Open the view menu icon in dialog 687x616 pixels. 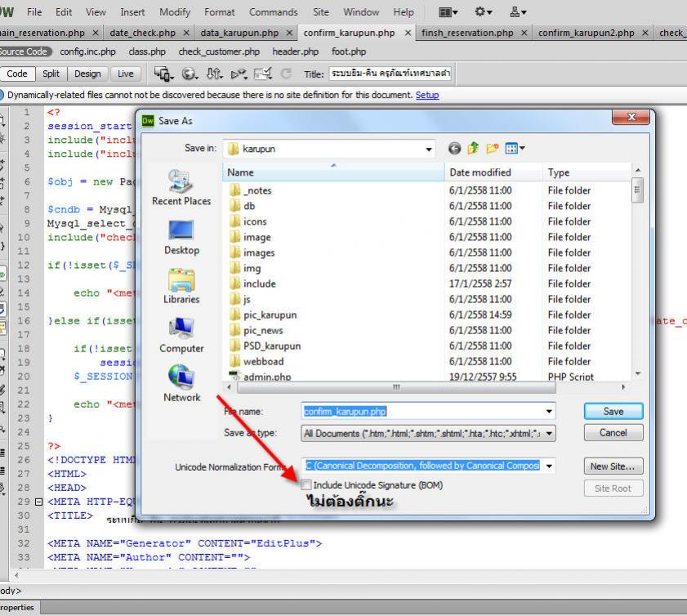click(515, 149)
